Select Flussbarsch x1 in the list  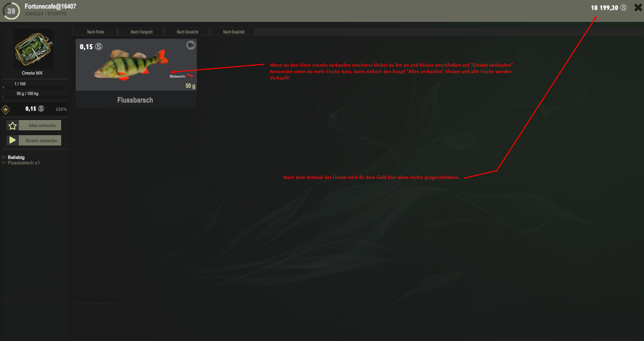(24, 163)
